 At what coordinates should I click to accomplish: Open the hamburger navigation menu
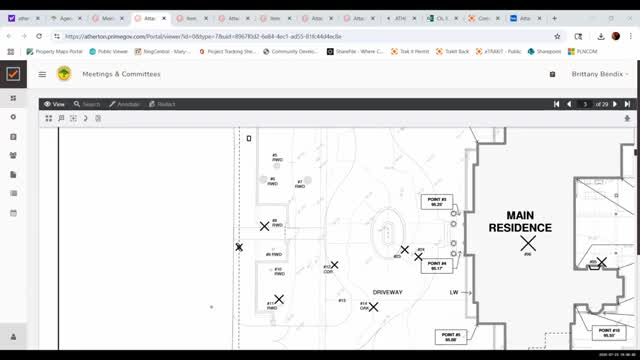point(42,74)
